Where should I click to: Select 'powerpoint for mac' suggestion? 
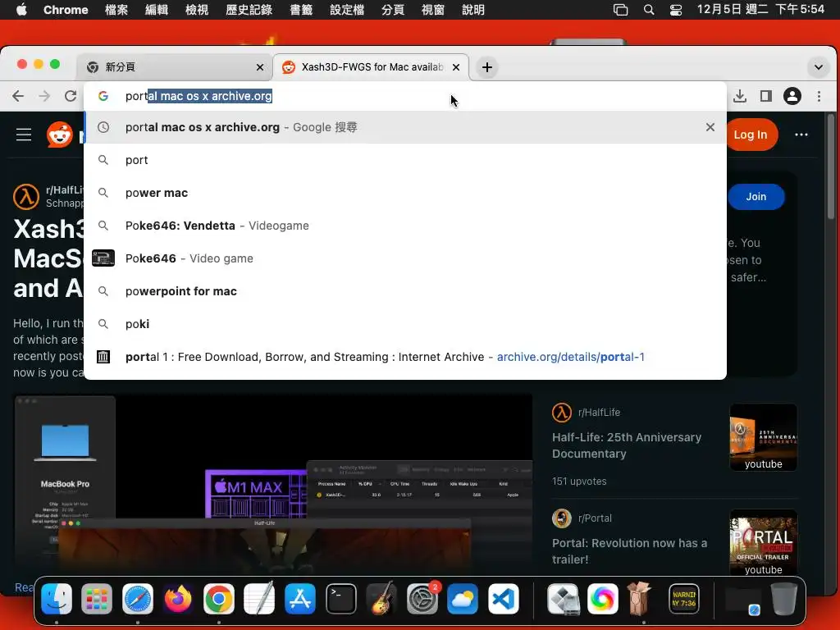[404, 291]
